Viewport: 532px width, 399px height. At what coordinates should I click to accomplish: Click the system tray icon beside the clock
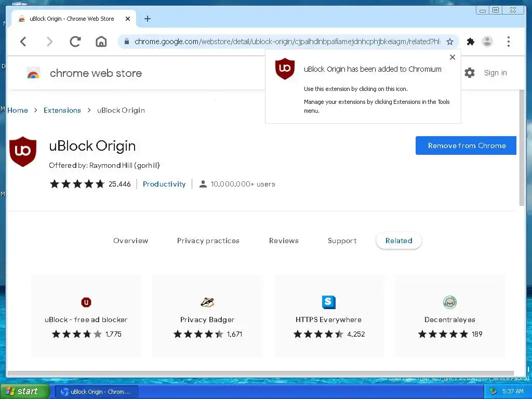(x=494, y=392)
